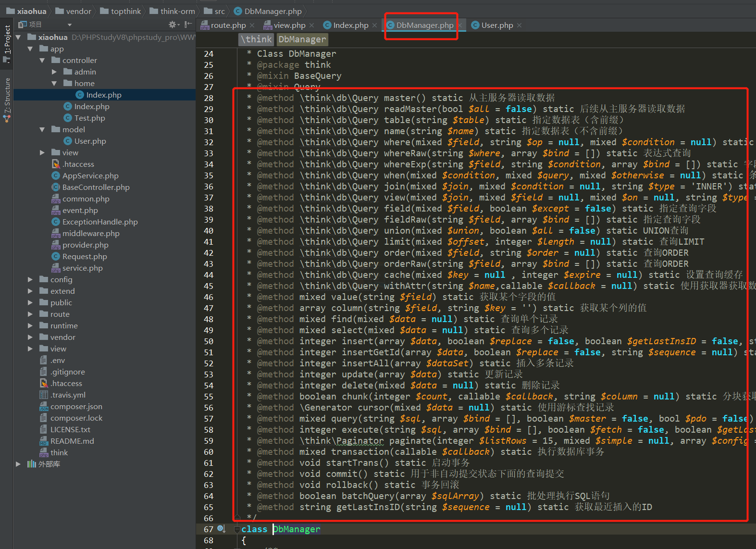Select the think file in project root
Screen dimensions: 756x549
(54, 452)
